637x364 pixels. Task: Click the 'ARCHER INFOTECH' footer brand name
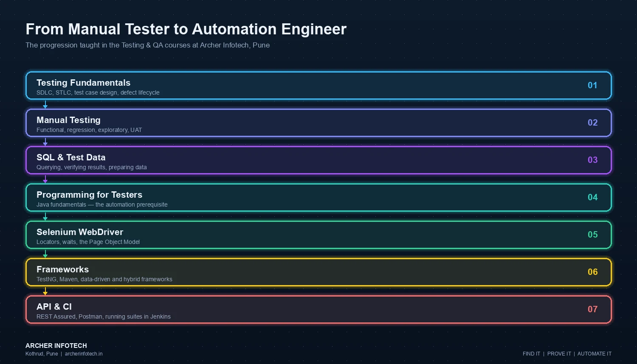point(56,346)
